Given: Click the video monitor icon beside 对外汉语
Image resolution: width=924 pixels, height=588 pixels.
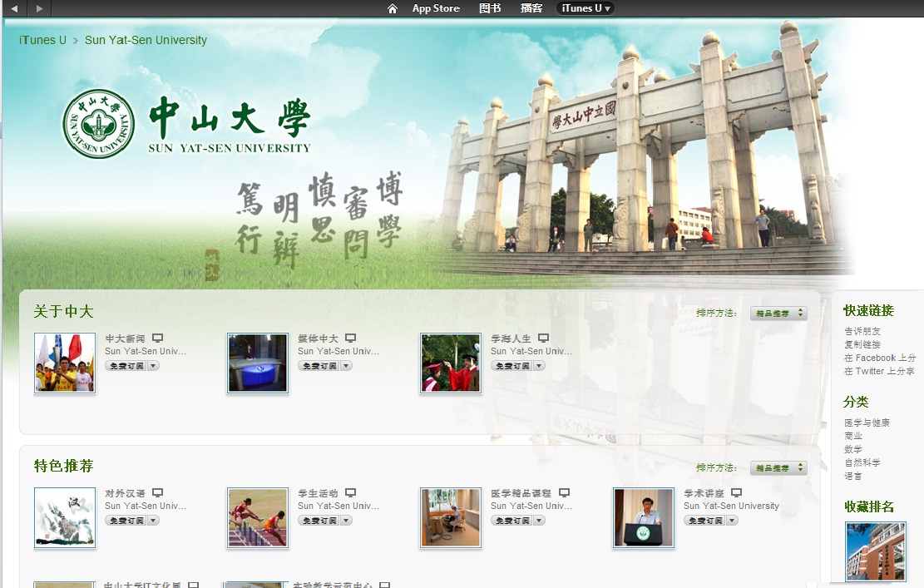Looking at the screenshot, I should point(157,492).
